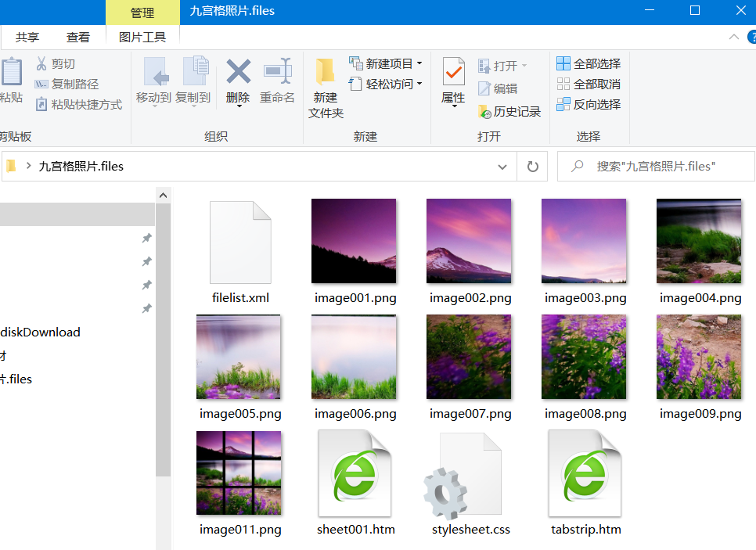The image size is (756, 550).
Task: Click Copy path (复制路径)
Action: 67,84
